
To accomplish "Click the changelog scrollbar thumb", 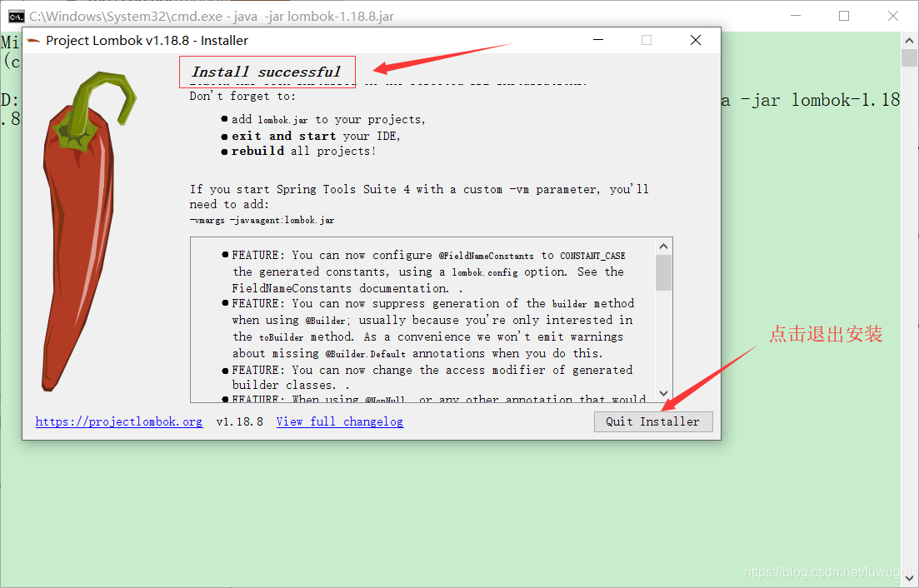I will (663, 273).
